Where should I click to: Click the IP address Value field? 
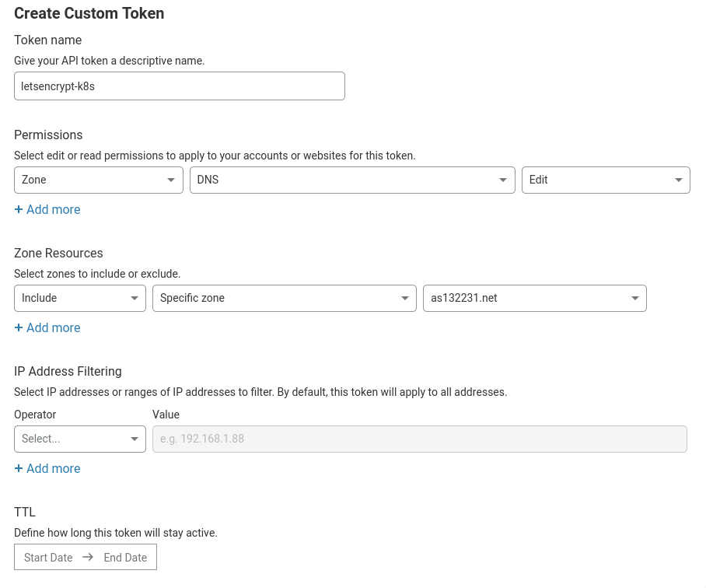[419, 439]
